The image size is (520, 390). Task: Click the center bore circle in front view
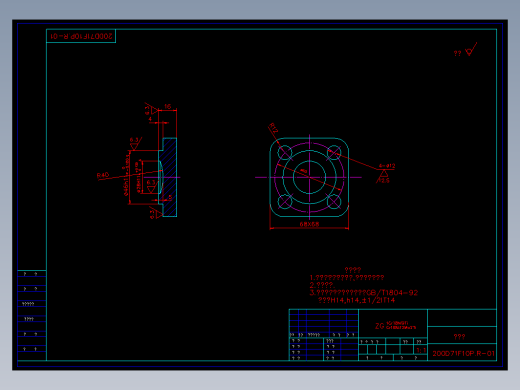pos(309,177)
